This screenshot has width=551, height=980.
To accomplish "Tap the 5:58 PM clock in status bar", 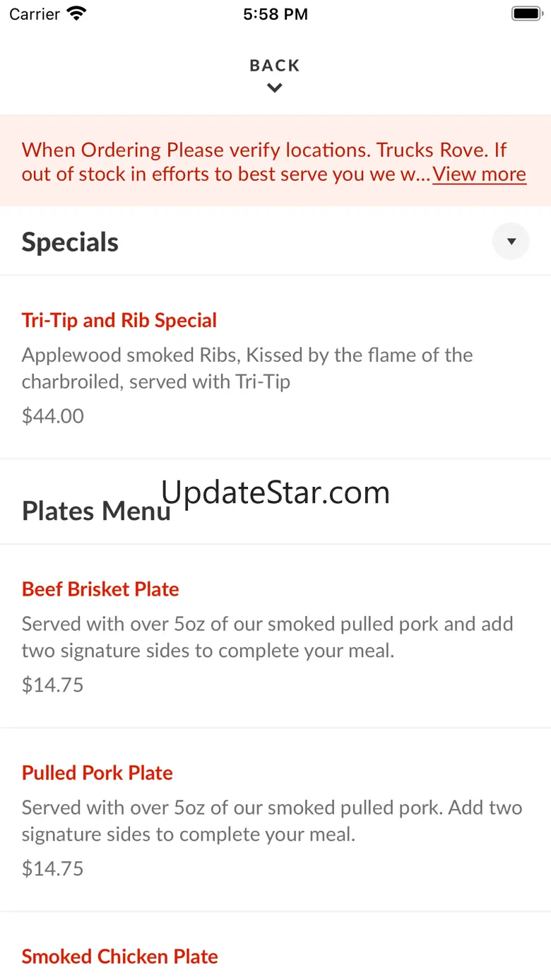I will [275, 14].
